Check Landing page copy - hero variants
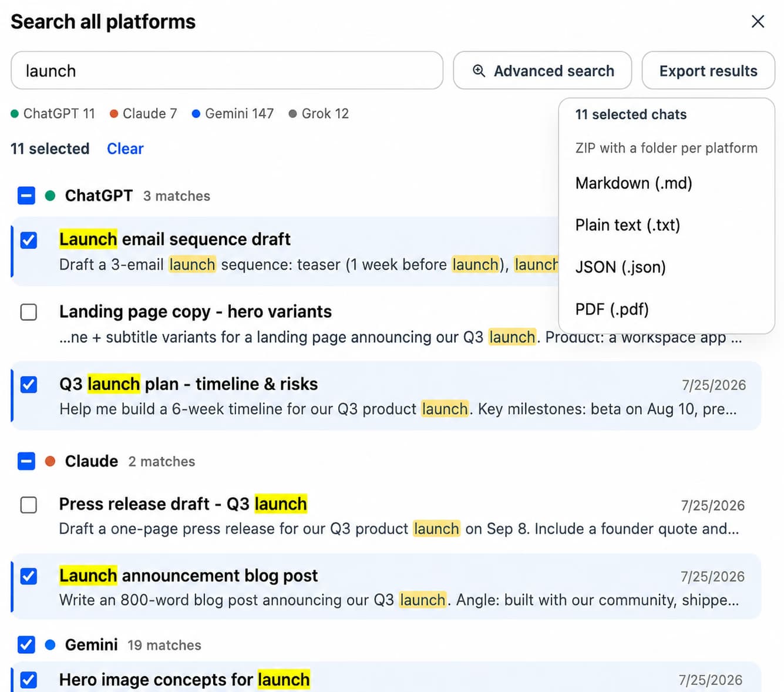Image resolution: width=784 pixels, height=692 pixels. tap(29, 312)
